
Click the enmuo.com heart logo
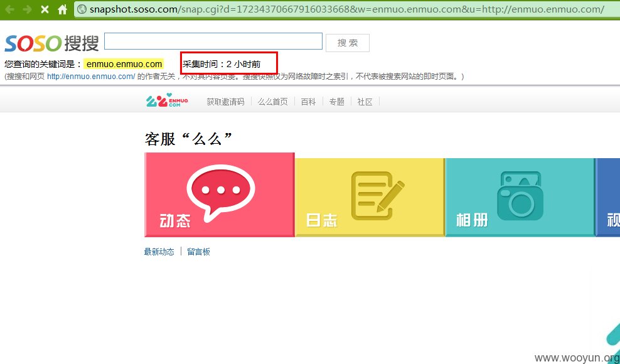[167, 100]
